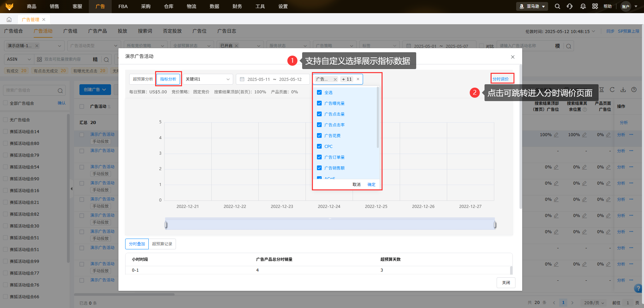Switch to the 超预算分析 tab

[x=143, y=79]
